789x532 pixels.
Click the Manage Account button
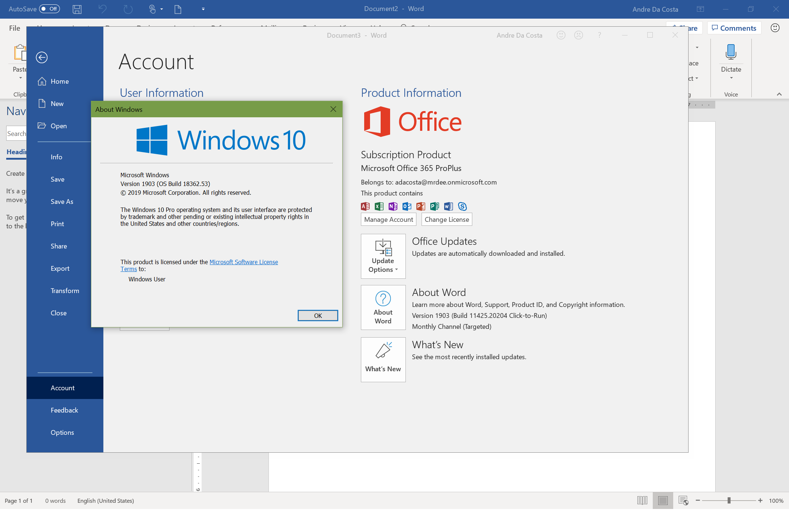tap(388, 220)
